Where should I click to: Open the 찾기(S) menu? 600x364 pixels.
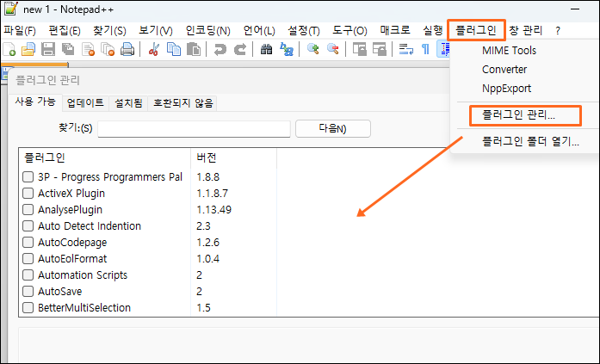pos(109,31)
